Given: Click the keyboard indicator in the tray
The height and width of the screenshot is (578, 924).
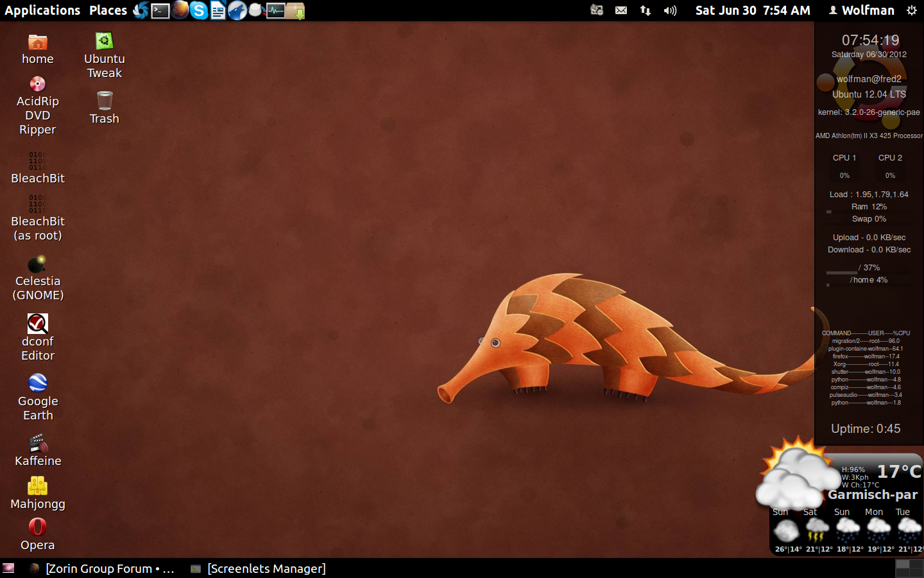Looking at the screenshot, I should point(597,10).
